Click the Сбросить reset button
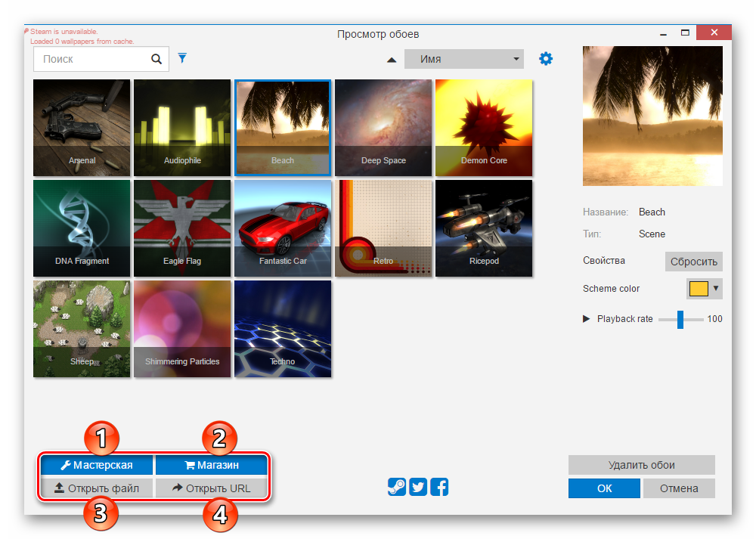The width and height of the screenshot is (756, 539). (x=693, y=262)
